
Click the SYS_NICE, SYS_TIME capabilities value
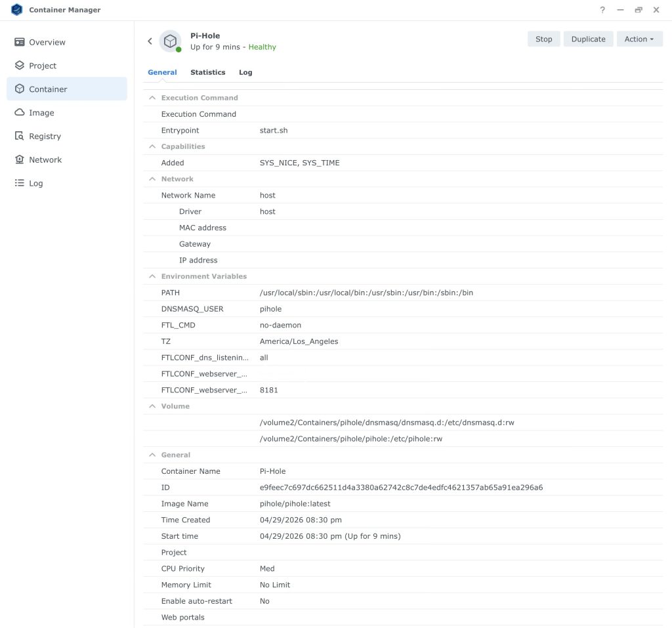[x=299, y=163]
